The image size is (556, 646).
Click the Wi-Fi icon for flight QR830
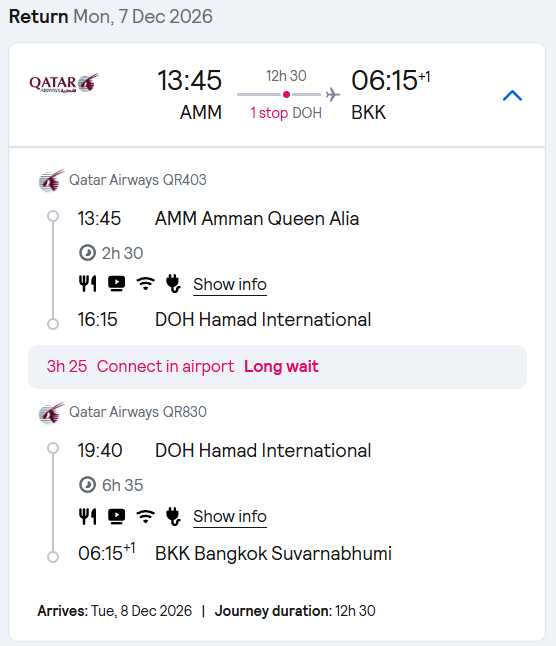pos(146,516)
